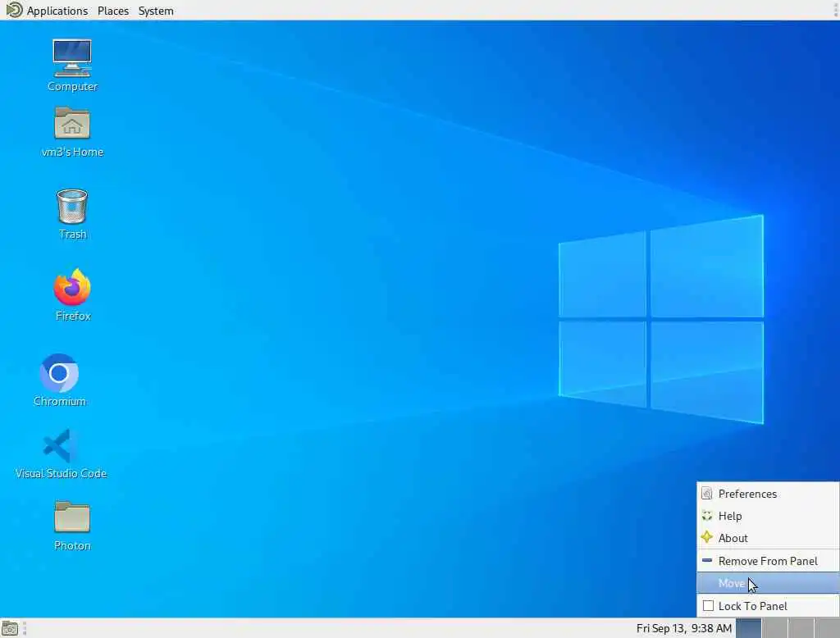Image resolution: width=840 pixels, height=638 pixels.
Task: Click the MATE logo in the top panel
Action: coord(14,10)
